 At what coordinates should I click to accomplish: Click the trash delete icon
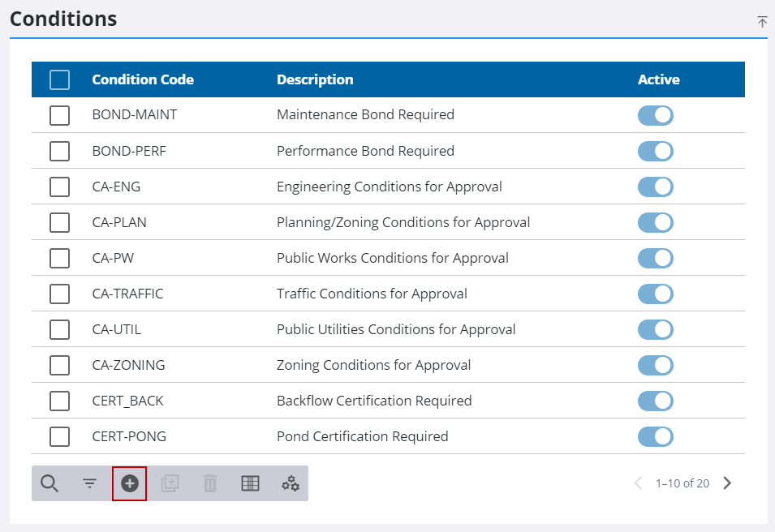pyautogui.click(x=210, y=483)
